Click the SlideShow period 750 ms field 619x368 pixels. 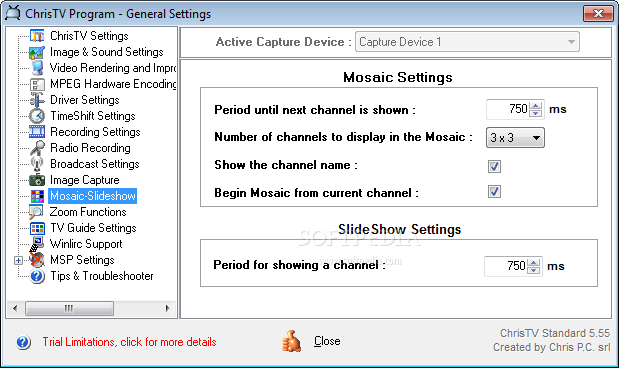(506, 266)
